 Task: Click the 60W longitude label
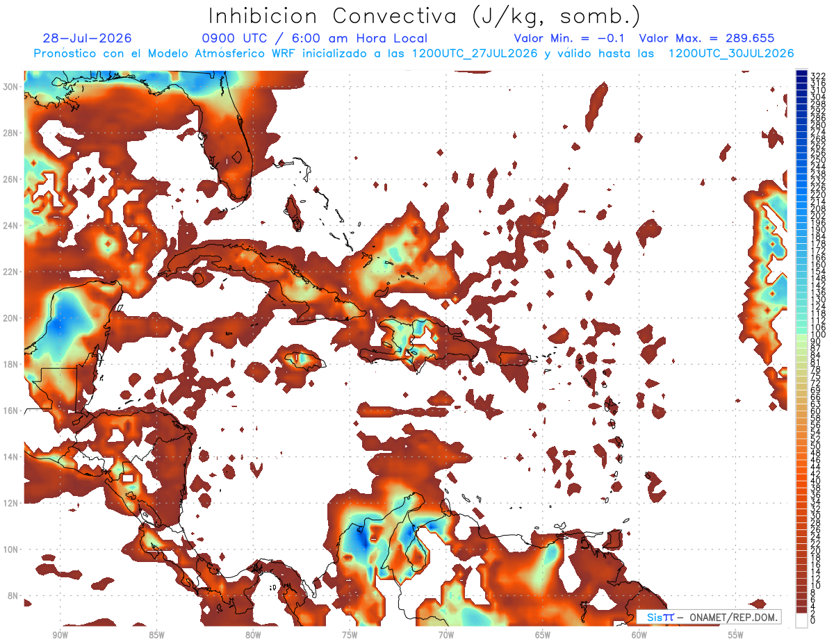(639, 635)
